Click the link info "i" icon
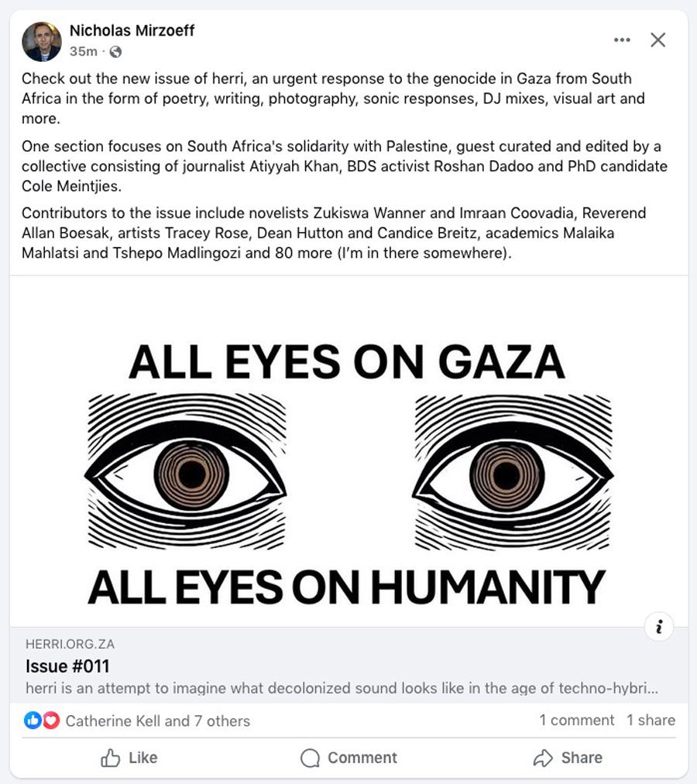 point(659,626)
